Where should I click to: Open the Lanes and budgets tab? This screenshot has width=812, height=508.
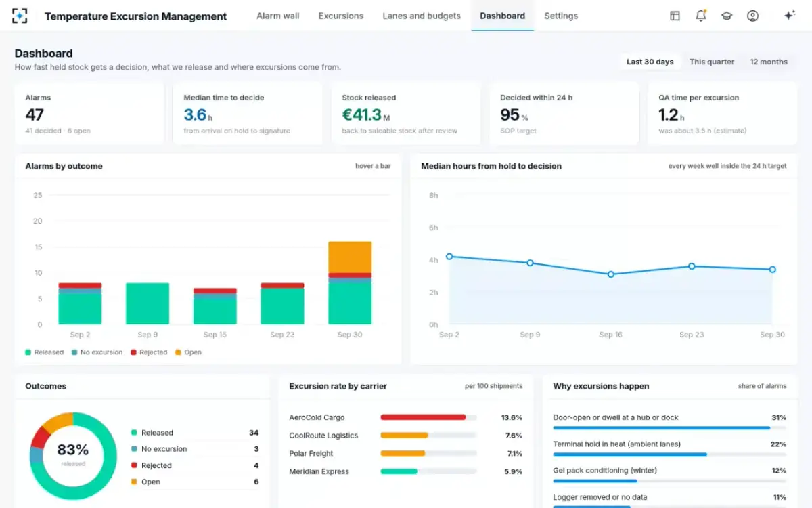422,16
